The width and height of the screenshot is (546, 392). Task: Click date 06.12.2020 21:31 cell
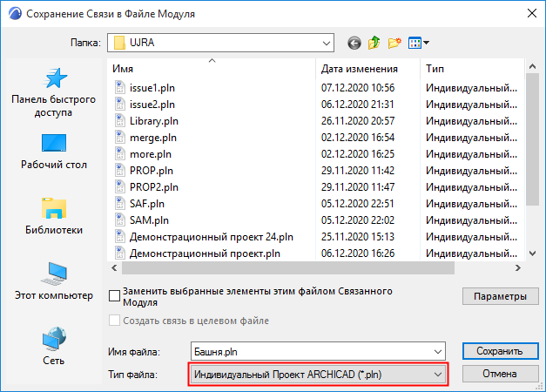358,105
